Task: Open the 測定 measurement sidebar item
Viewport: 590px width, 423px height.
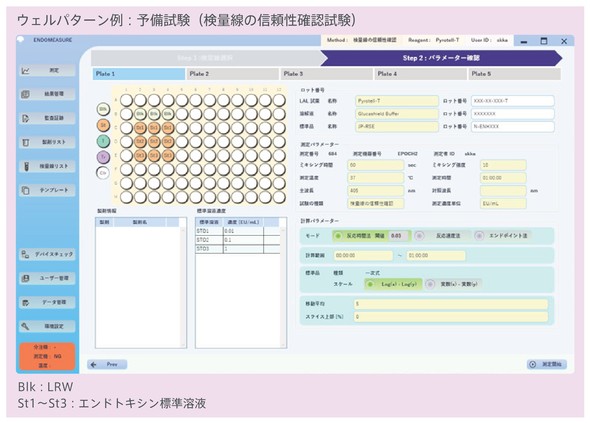Action: point(47,70)
